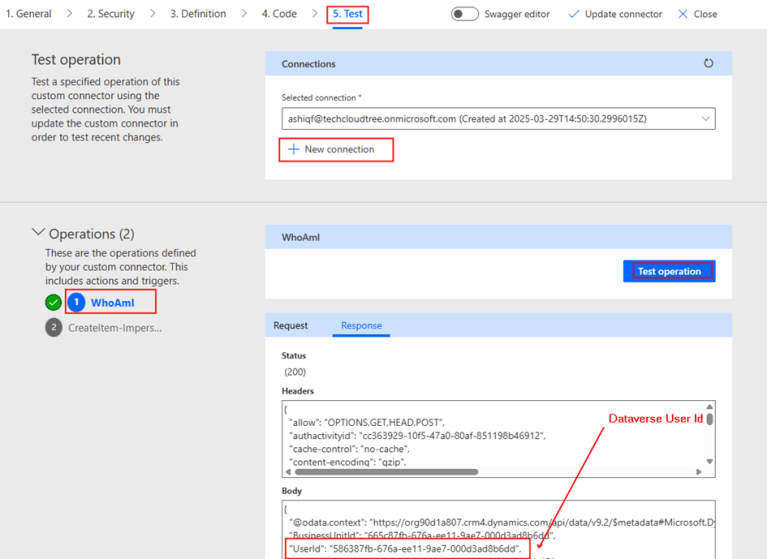767x559 pixels.
Task: Click the Close label in the header
Action: pyautogui.click(x=705, y=14)
